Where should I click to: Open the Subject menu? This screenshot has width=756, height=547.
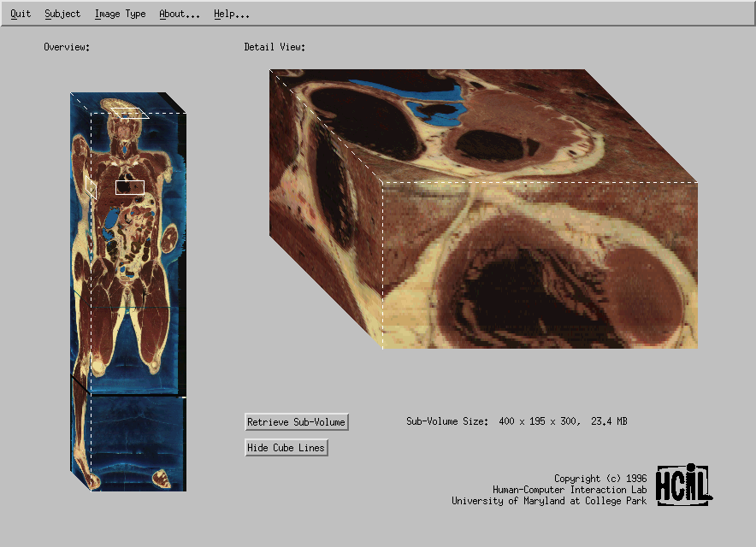tap(62, 14)
